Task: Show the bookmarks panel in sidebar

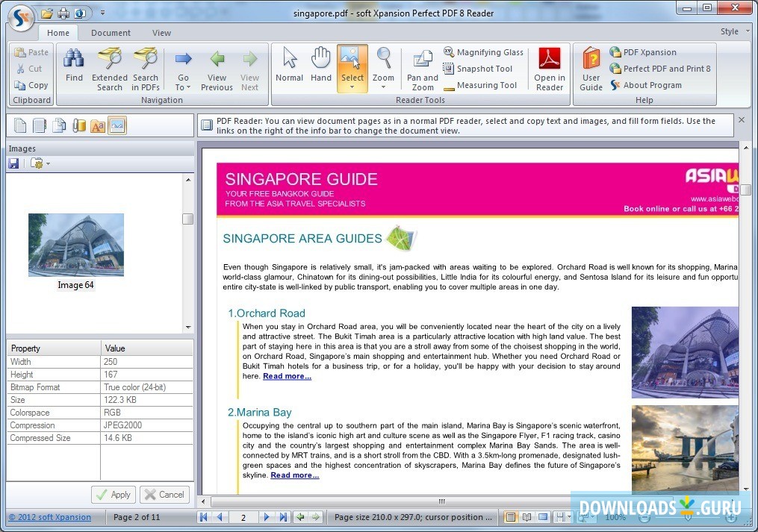Action: (40, 125)
